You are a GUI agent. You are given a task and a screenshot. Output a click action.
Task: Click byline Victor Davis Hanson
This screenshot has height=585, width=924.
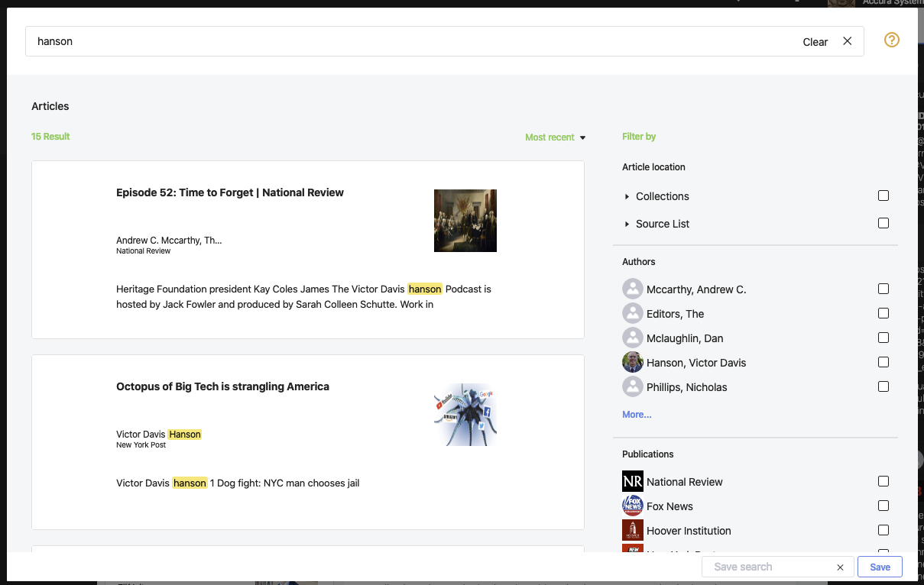159,434
